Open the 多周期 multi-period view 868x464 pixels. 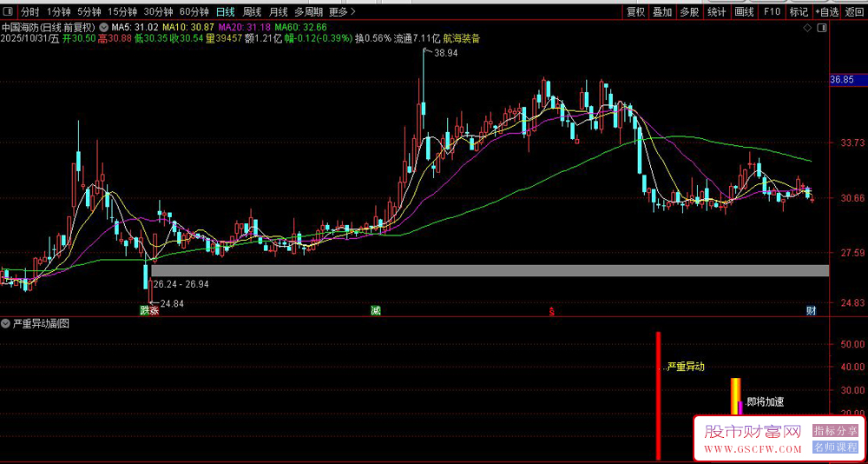pyautogui.click(x=308, y=11)
